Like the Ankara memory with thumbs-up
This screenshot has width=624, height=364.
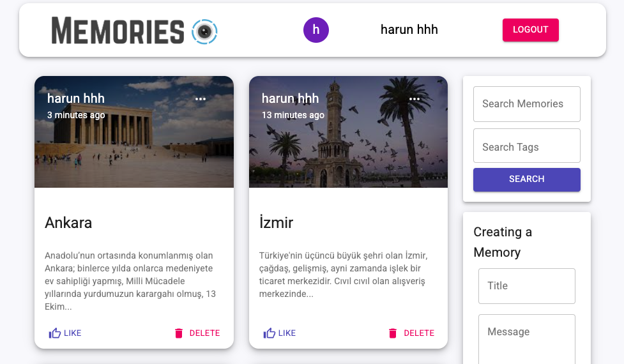point(56,333)
